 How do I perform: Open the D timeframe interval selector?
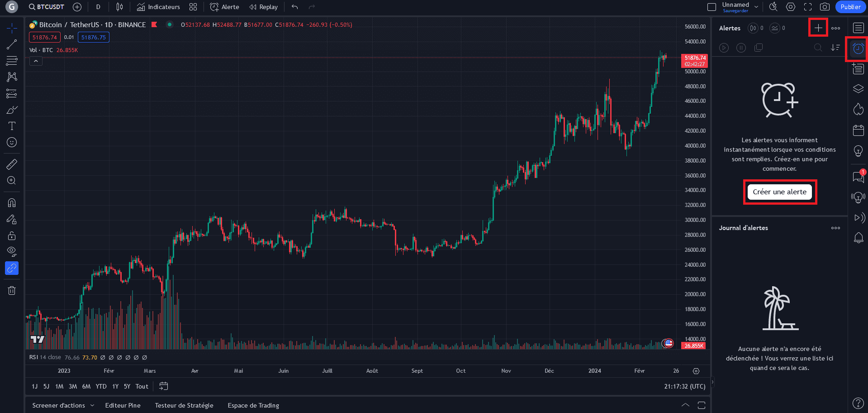coord(98,7)
